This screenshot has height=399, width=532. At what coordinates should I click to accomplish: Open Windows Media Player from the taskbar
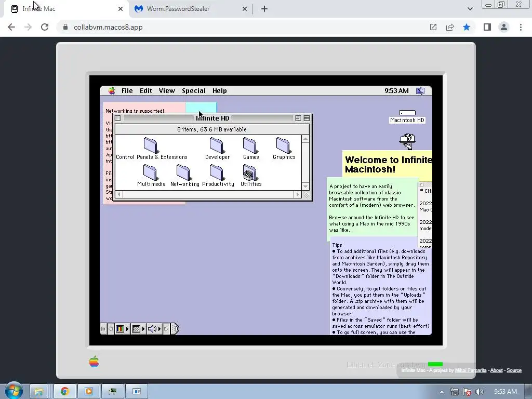(x=88, y=391)
